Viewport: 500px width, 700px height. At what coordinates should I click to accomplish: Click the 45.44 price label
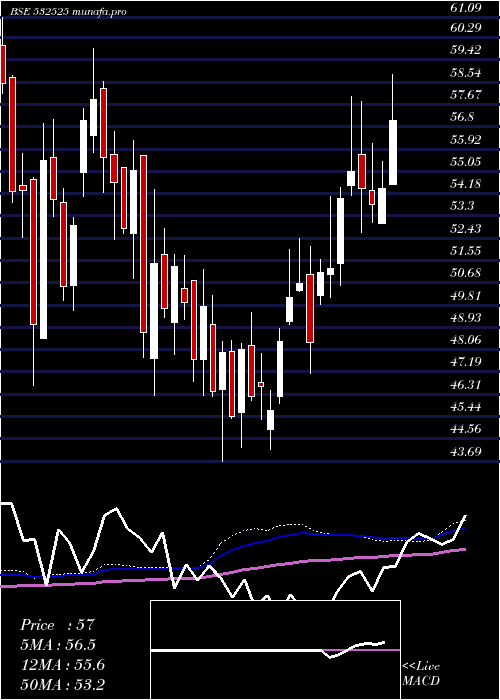(x=466, y=407)
